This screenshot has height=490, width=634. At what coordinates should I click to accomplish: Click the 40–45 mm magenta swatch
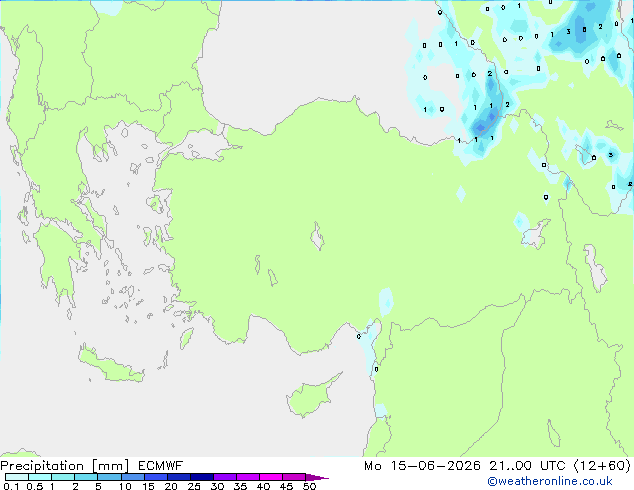click(271, 477)
